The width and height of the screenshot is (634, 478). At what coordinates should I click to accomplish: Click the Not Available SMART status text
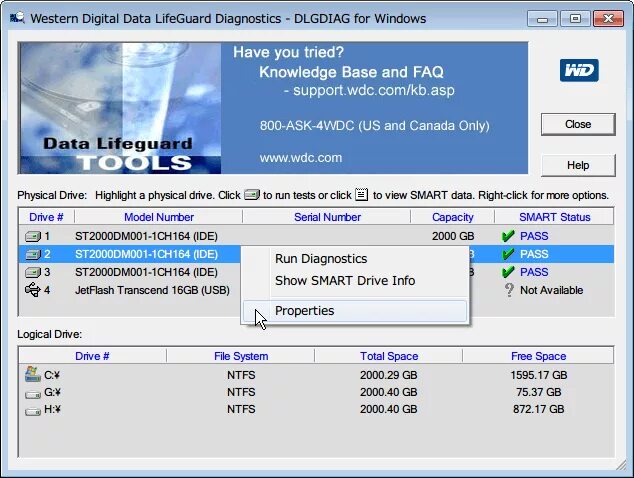pyautogui.click(x=552, y=290)
